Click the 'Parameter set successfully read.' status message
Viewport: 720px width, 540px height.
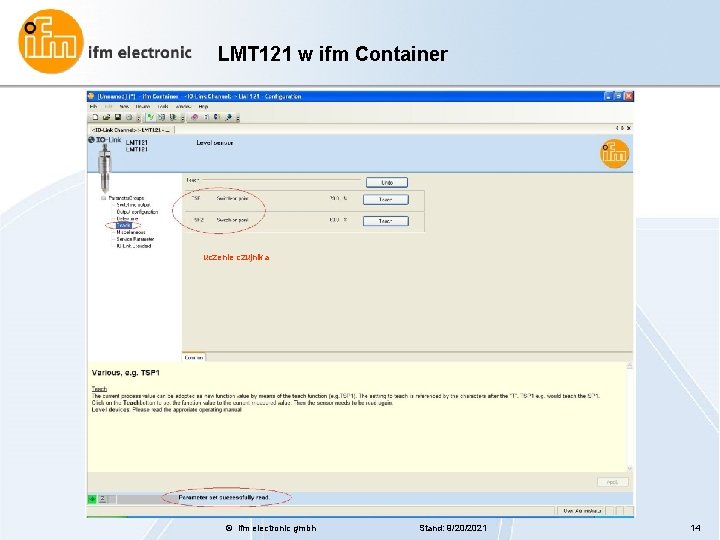click(224, 497)
